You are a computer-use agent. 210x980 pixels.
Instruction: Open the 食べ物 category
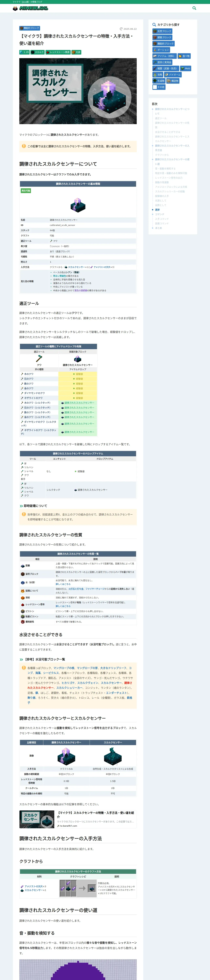pyautogui.click(x=184, y=56)
